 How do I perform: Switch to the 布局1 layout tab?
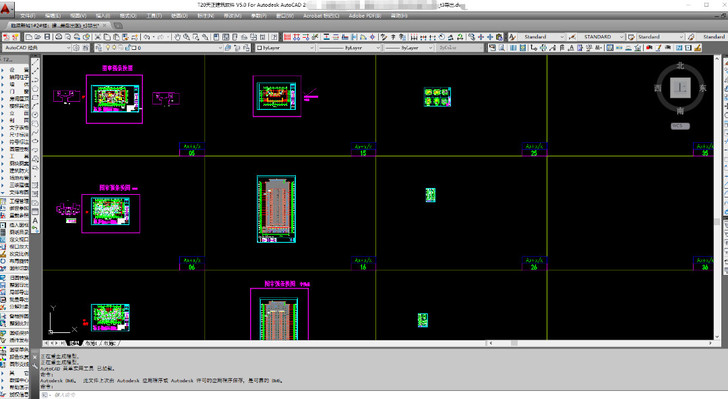point(91,343)
